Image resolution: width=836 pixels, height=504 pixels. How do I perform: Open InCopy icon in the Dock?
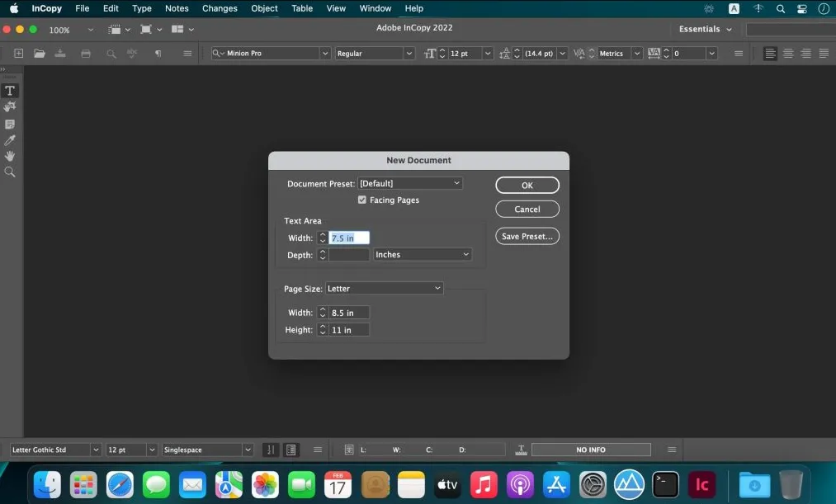[x=701, y=485]
